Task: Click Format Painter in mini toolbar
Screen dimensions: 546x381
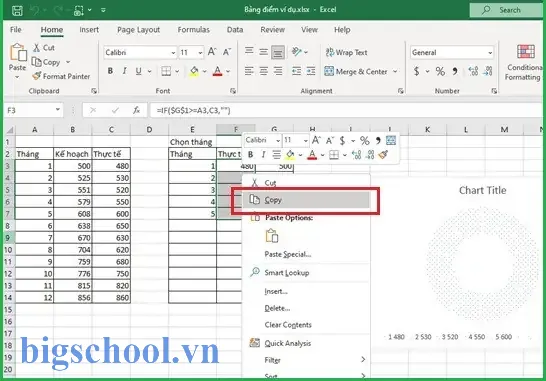Action: tap(383, 154)
